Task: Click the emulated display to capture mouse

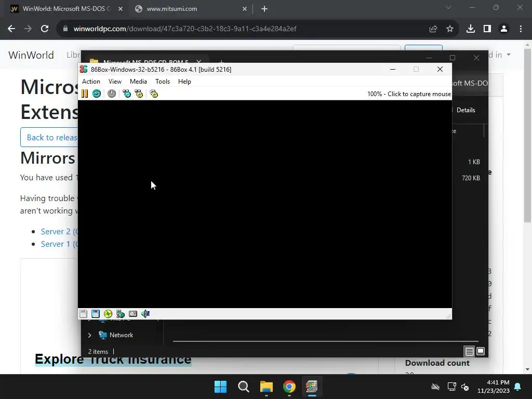Action: point(264,204)
